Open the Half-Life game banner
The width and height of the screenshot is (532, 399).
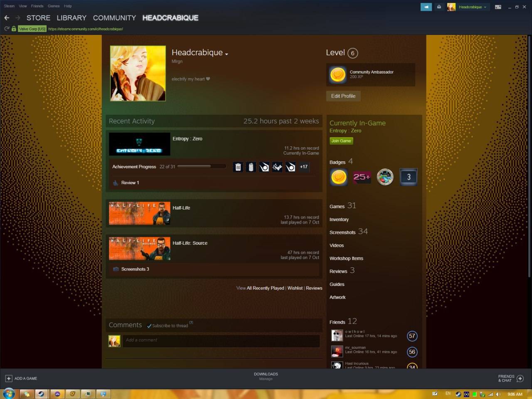click(140, 213)
